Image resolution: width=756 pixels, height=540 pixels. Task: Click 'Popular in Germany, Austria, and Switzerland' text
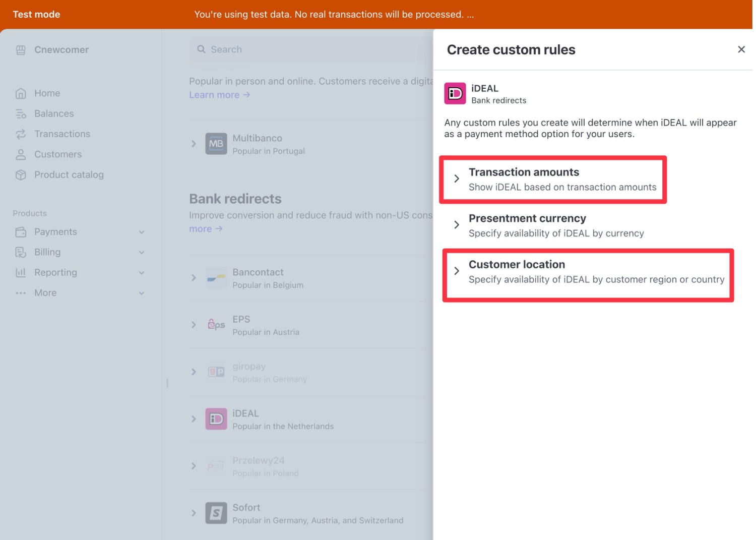tap(318, 520)
